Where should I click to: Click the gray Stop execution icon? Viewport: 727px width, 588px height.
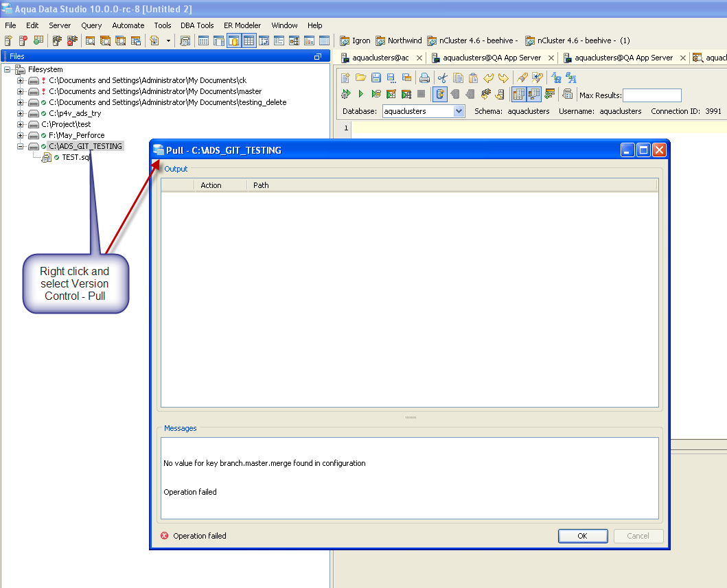[421, 94]
